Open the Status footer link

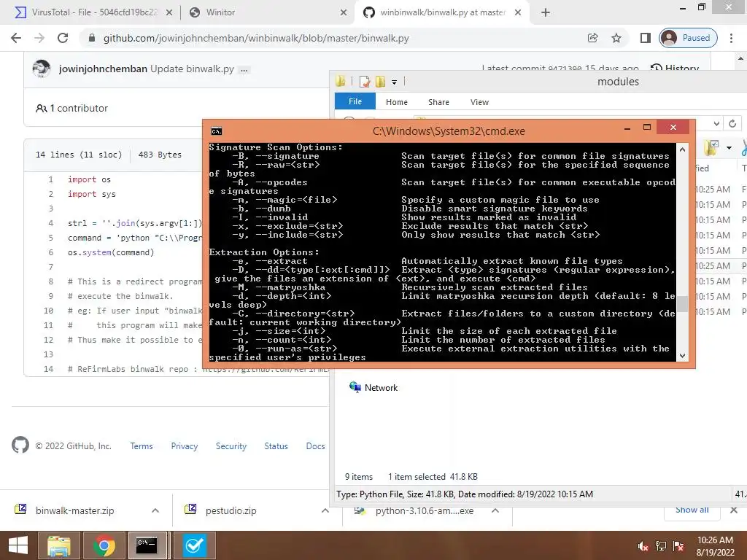(x=276, y=446)
